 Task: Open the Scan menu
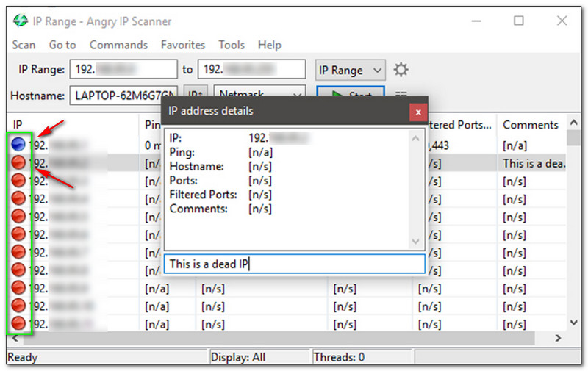24,45
